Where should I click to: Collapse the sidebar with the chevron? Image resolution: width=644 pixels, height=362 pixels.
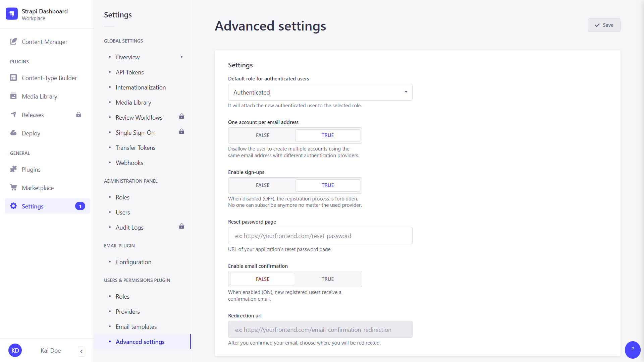(81, 351)
